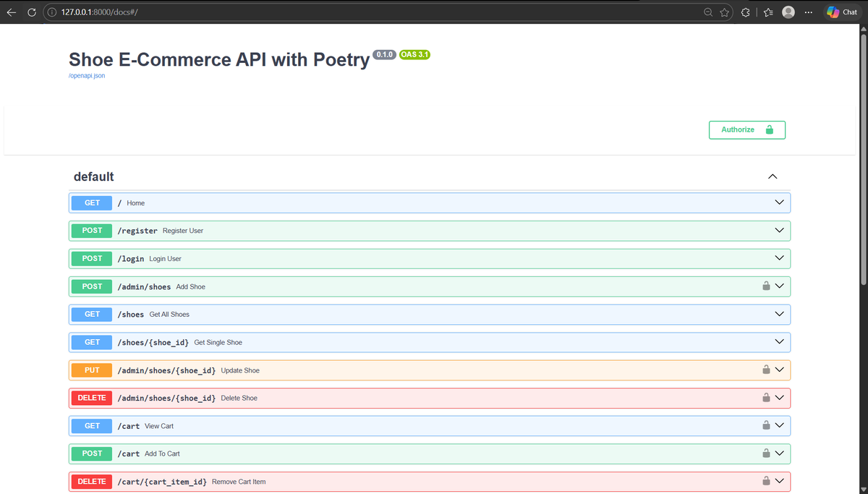Open browser settings three-dot menu

click(x=809, y=12)
